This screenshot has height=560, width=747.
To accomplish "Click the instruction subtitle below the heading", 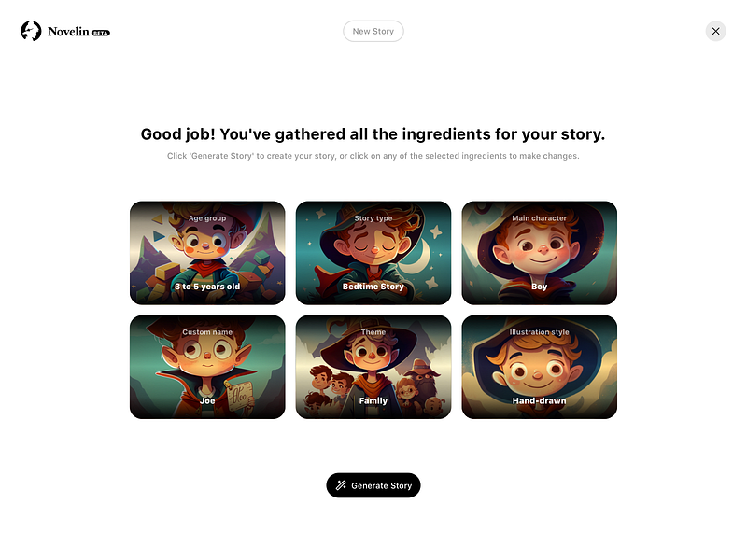I will click(373, 156).
